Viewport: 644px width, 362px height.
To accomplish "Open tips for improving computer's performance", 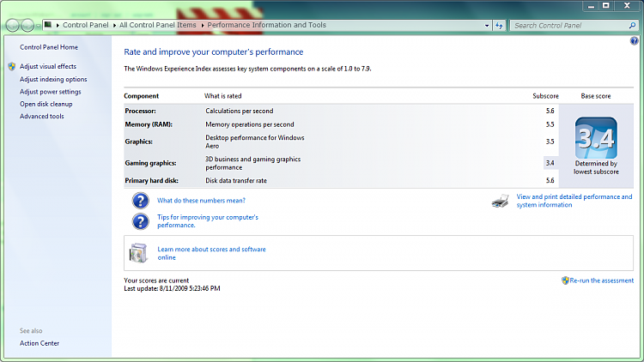I will [208, 221].
